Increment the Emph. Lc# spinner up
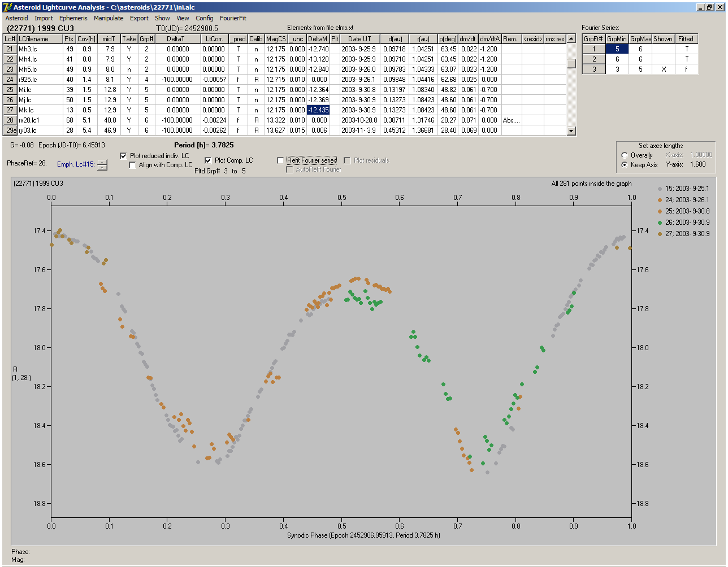The image size is (728, 567). click(x=102, y=162)
